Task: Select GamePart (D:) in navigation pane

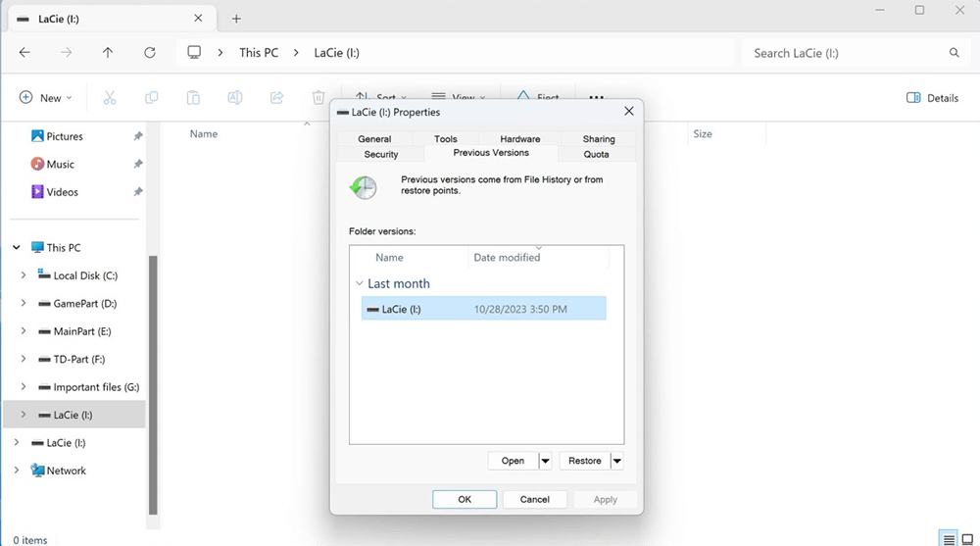Action: tap(84, 304)
